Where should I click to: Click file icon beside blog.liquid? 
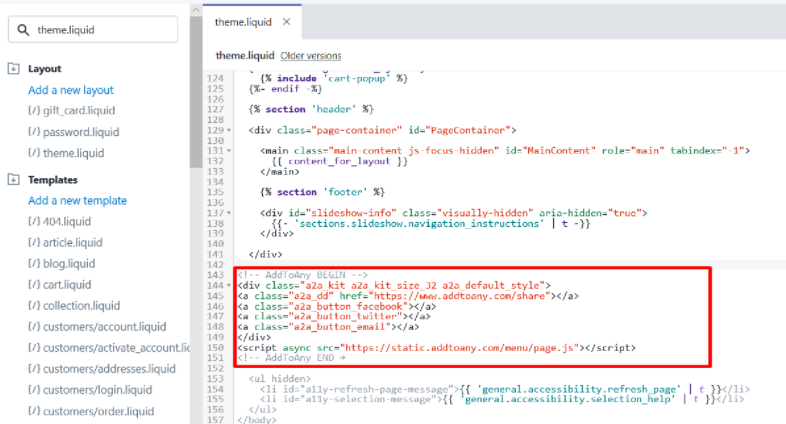point(34,264)
